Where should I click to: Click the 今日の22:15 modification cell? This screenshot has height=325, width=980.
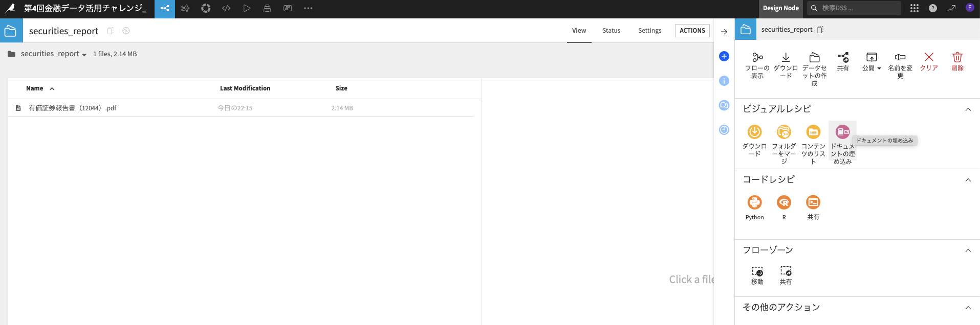click(235, 108)
